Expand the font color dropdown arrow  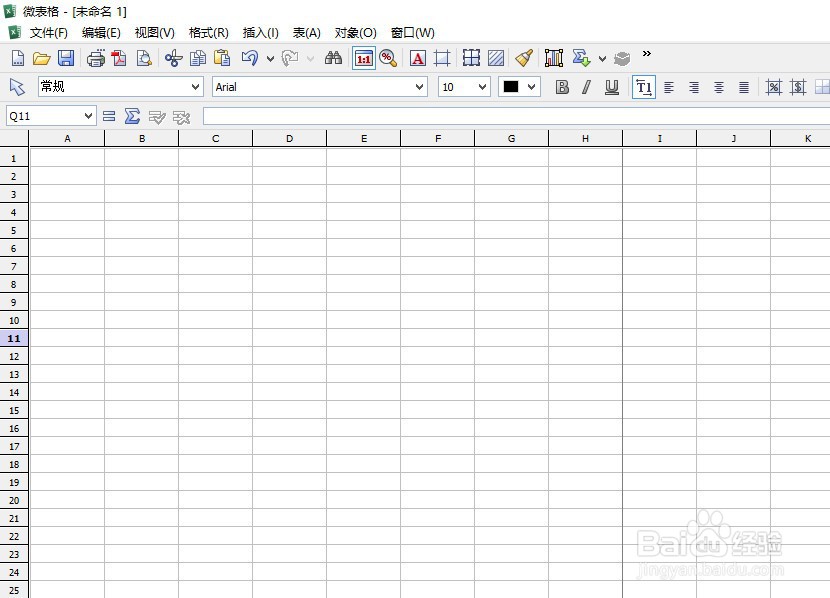click(x=531, y=87)
